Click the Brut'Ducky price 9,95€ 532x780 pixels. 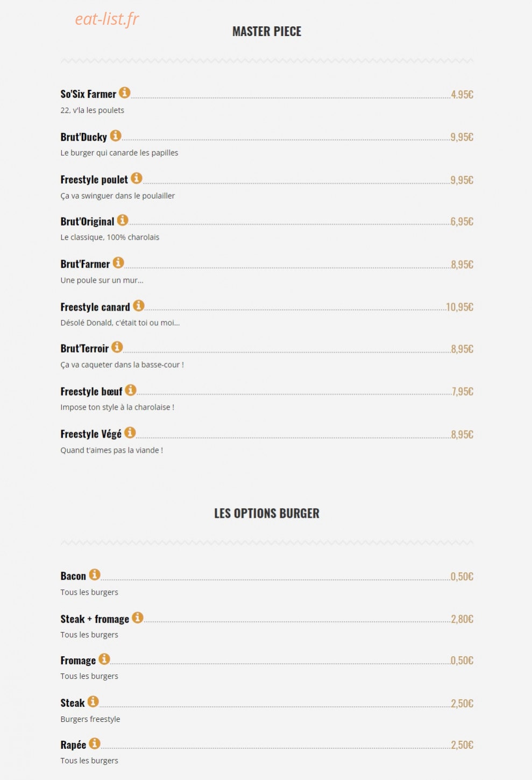coord(462,137)
